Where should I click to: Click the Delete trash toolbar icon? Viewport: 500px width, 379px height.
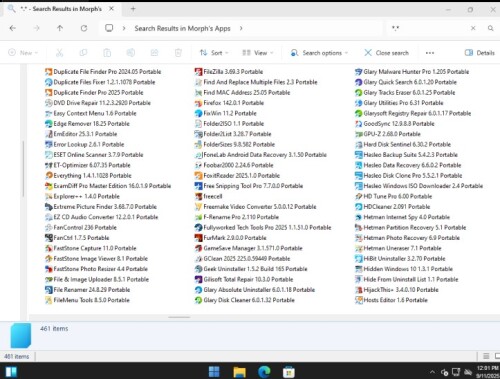(x=178, y=53)
